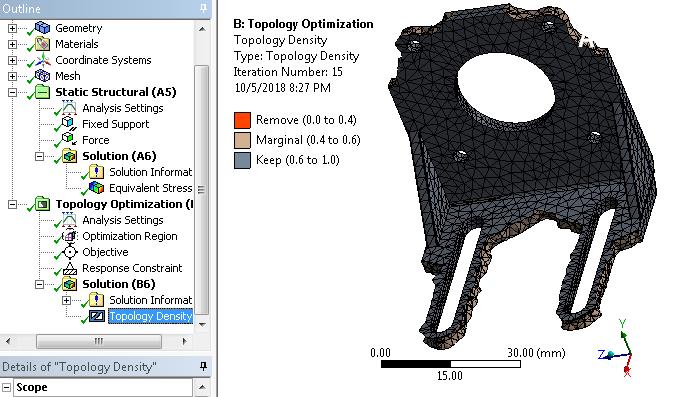Click the orange Remove legend swatch
Viewport: 677px width, 397px height.
[242, 120]
